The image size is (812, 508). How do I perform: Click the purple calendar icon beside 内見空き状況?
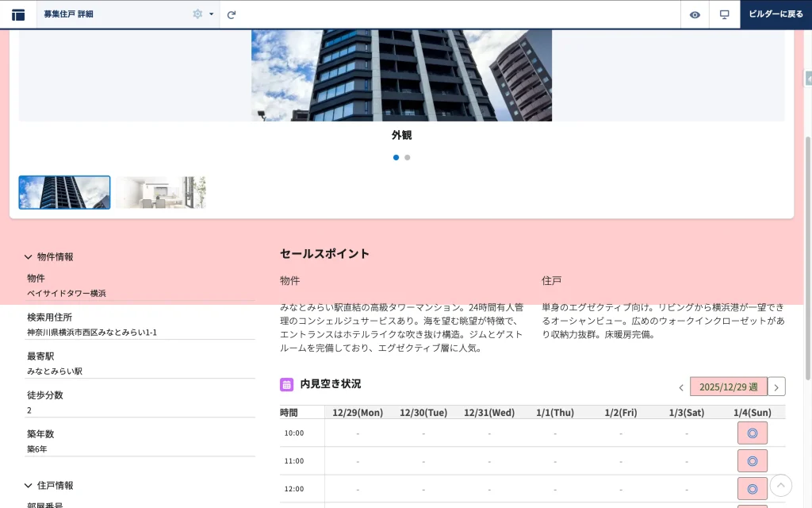tap(287, 384)
